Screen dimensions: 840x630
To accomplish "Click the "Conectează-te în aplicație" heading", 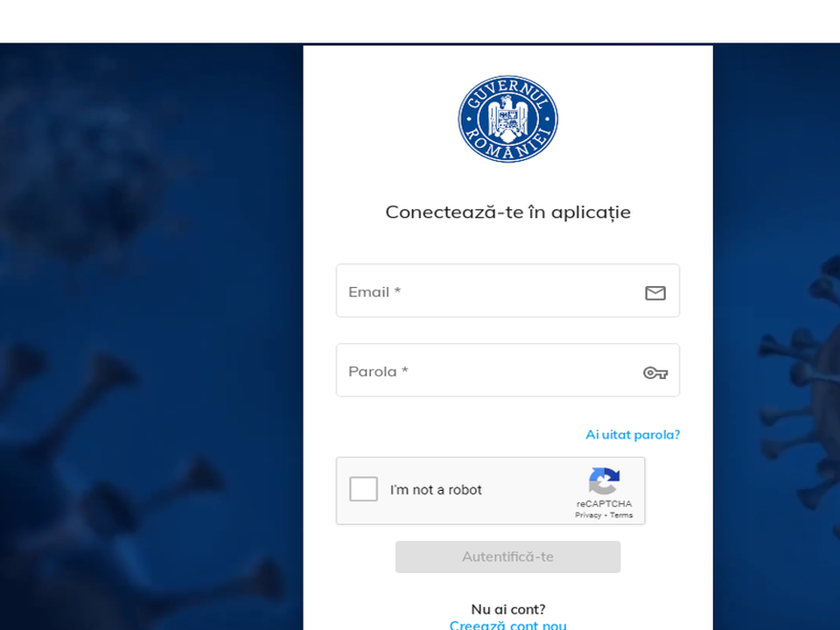I will click(507, 212).
